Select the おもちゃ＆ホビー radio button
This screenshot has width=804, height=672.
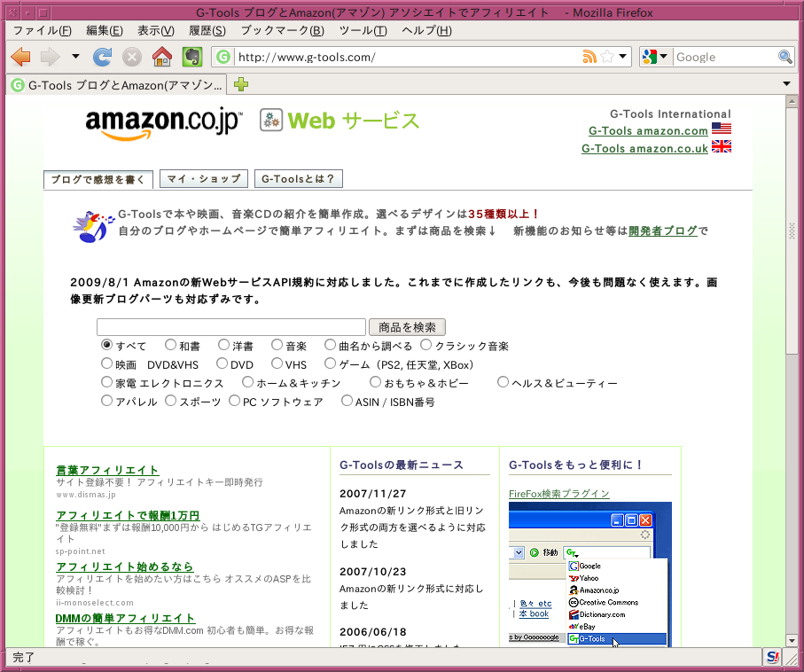point(376,381)
